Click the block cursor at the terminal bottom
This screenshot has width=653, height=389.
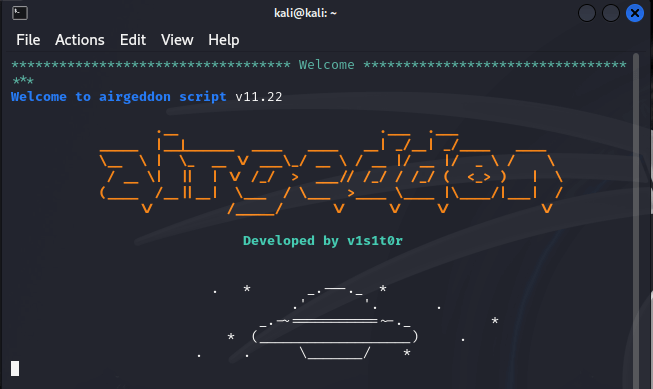(15, 369)
